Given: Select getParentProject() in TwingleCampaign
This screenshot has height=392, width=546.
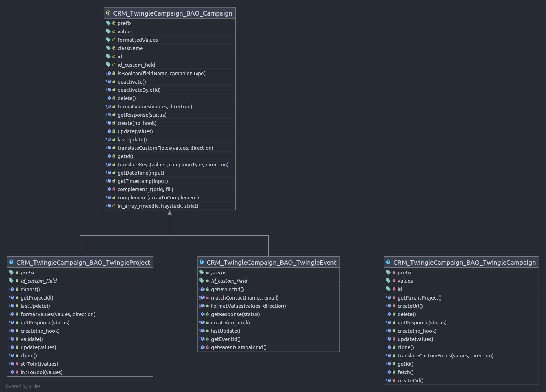Looking at the screenshot, I should pos(461,297).
